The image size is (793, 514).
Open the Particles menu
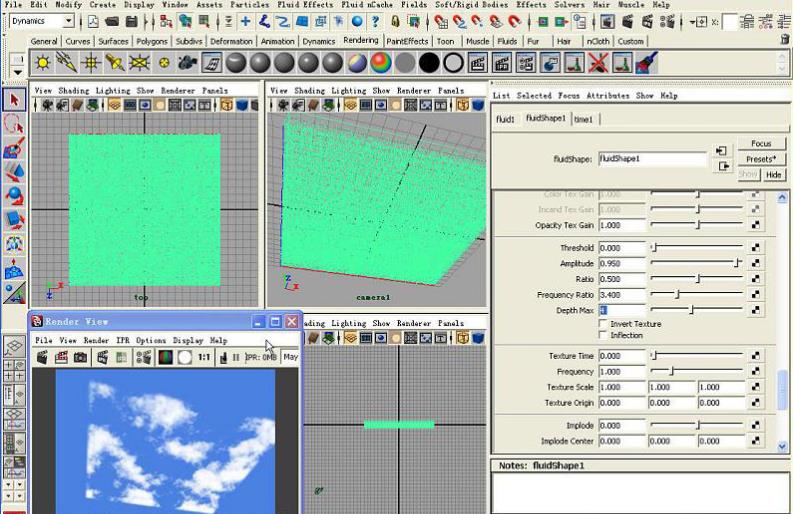(x=249, y=5)
